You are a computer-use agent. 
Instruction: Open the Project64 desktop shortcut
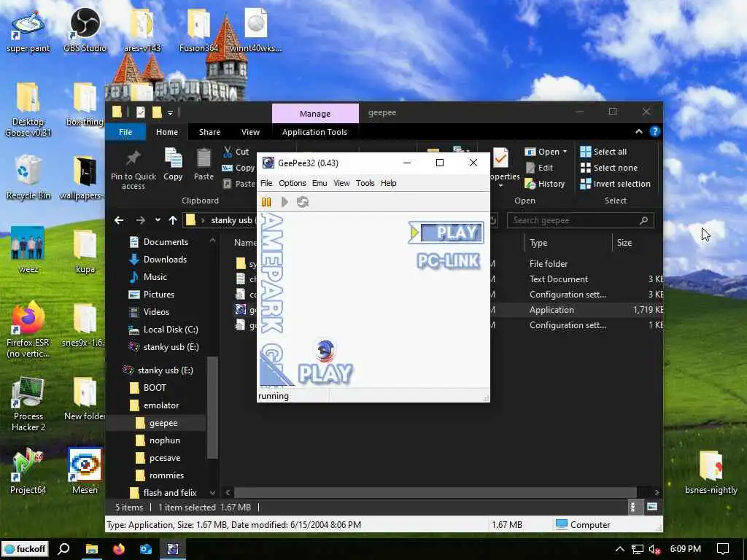click(28, 472)
